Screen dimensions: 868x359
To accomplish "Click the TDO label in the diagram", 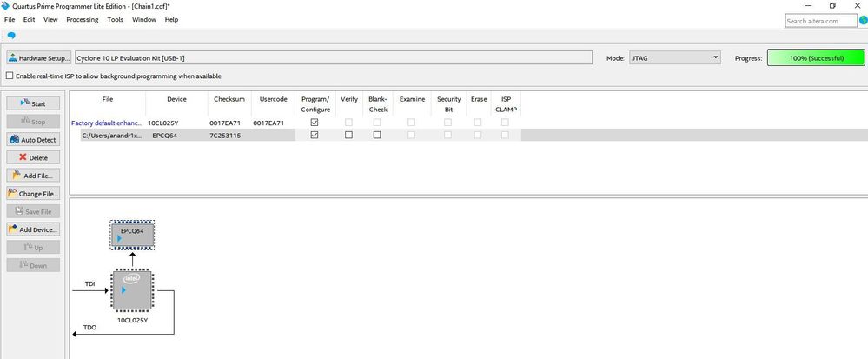I will (x=89, y=328).
